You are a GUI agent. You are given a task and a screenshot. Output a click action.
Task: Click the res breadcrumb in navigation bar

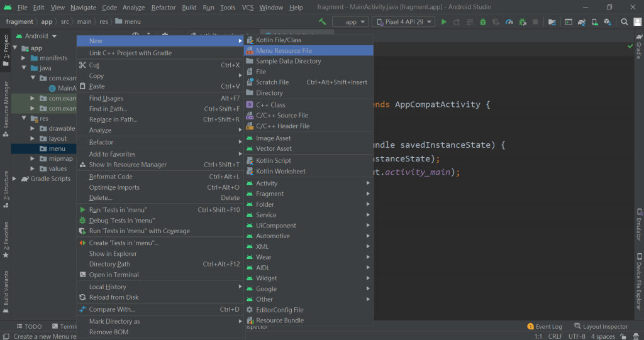coord(104,22)
